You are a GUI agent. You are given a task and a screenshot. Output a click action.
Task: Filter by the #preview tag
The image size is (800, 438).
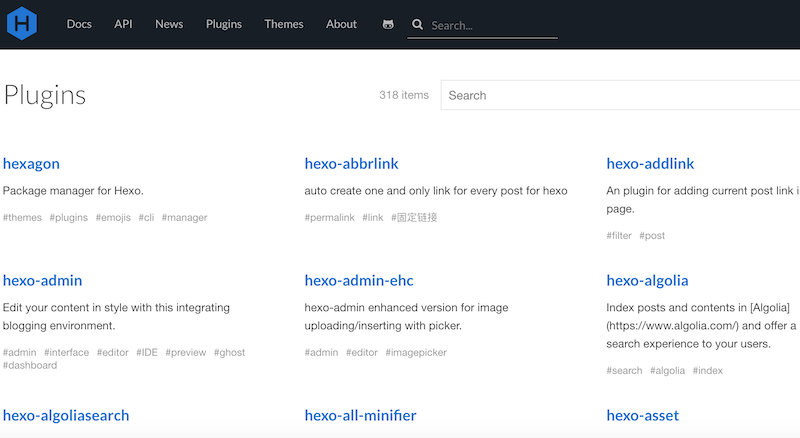tap(186, 352)
